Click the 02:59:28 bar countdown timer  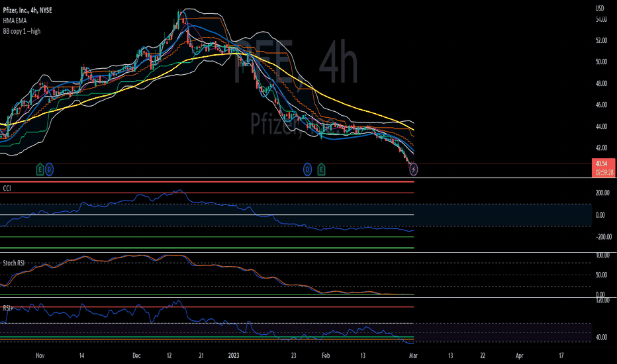[604, 173]
